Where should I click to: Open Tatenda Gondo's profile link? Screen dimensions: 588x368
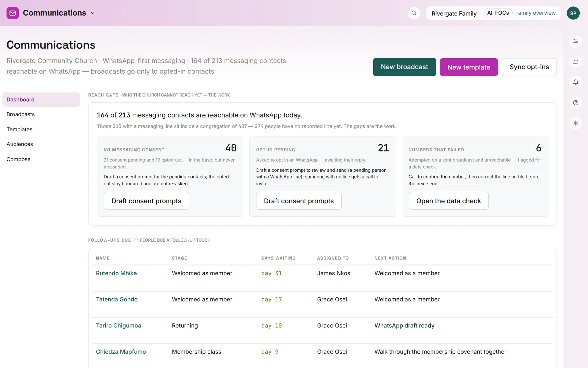[117, 299]
